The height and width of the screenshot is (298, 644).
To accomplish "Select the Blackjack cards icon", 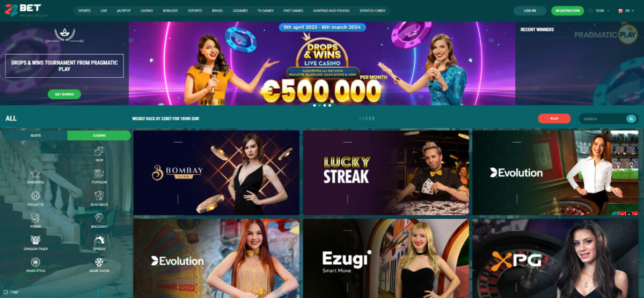I will pyautogui.click(x=99, y=196).
